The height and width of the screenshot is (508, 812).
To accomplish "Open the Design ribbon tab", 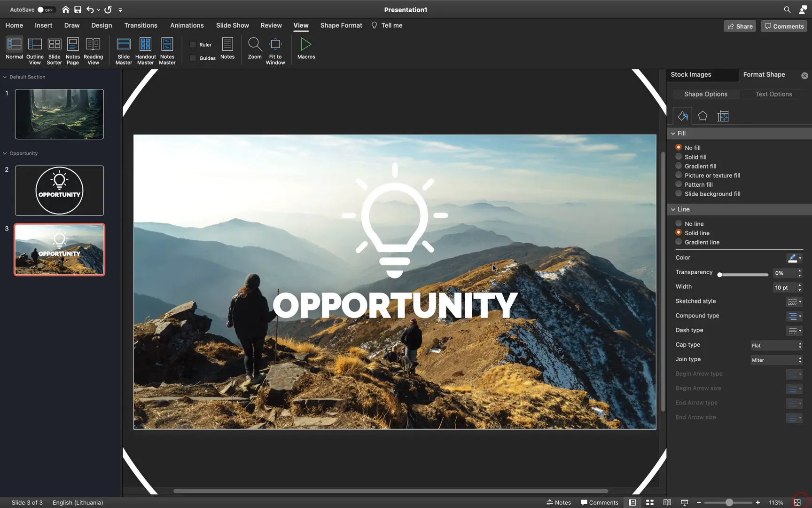I will [101, 25].
